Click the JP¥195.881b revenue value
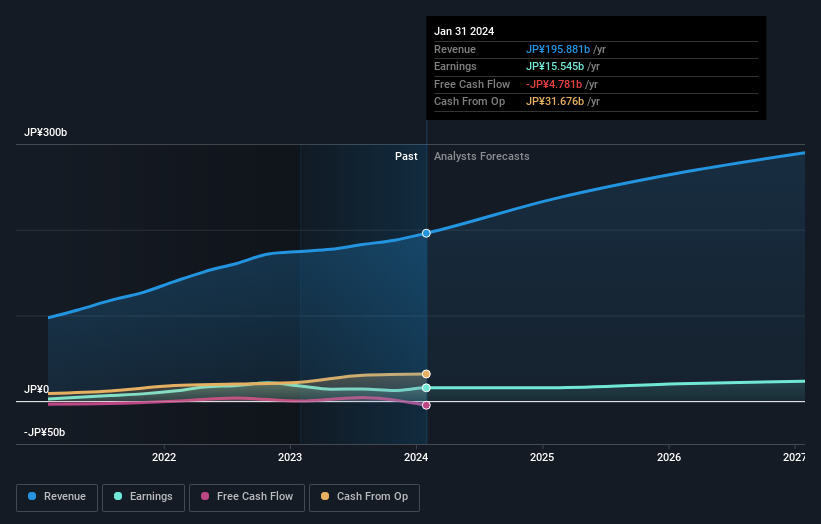Viewport: 821px width, 524px height. [x=558, y=49]
